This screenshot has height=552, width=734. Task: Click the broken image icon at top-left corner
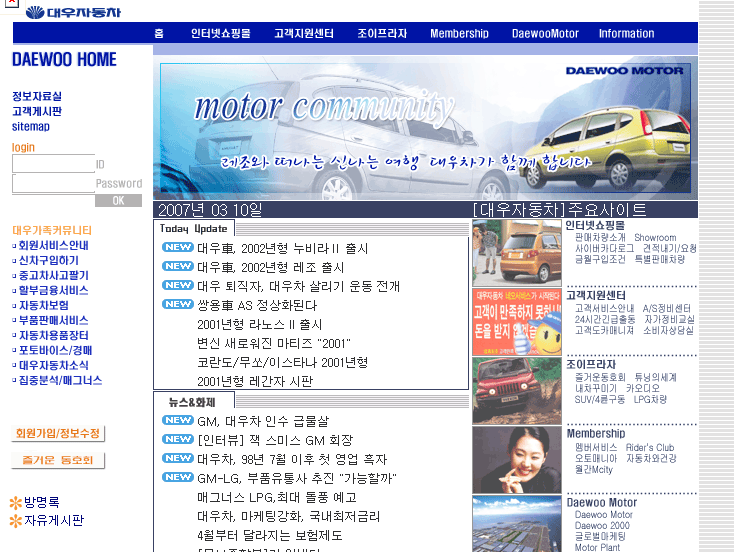pos(11,3)
